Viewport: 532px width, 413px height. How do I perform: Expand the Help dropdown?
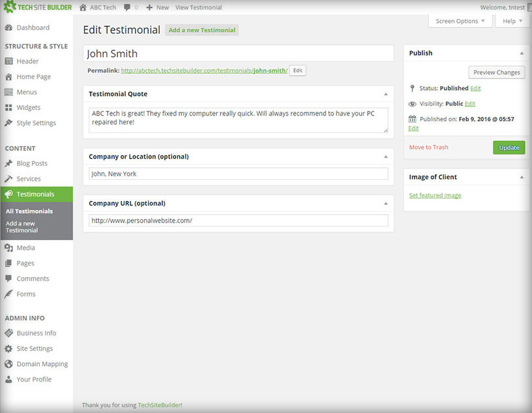512,21
